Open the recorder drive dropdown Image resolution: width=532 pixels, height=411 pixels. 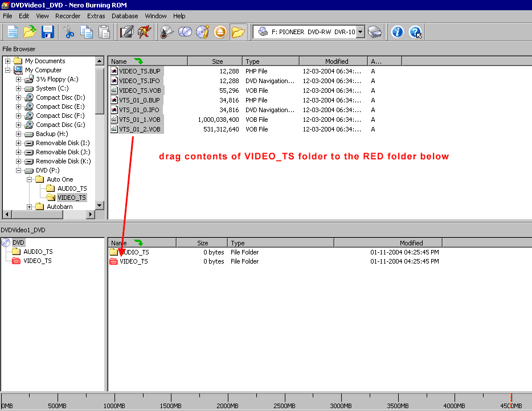pyautogui.click(x=361, y=32)
